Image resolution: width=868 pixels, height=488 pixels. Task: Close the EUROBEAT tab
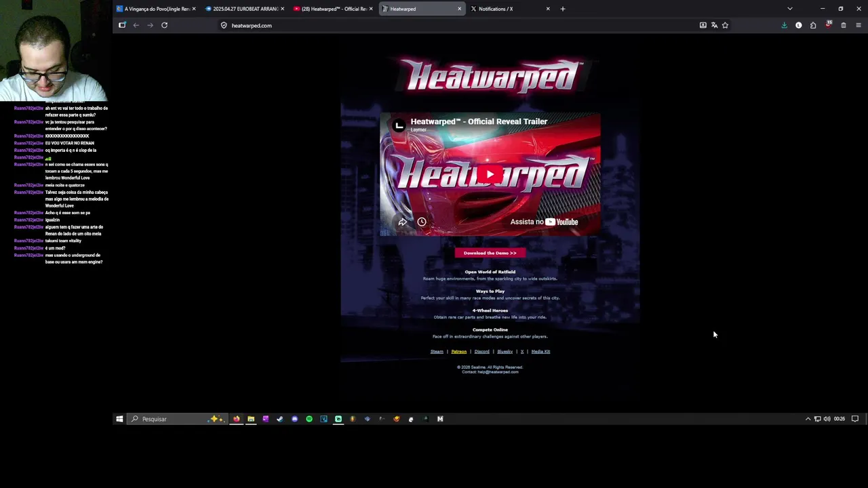282,9
